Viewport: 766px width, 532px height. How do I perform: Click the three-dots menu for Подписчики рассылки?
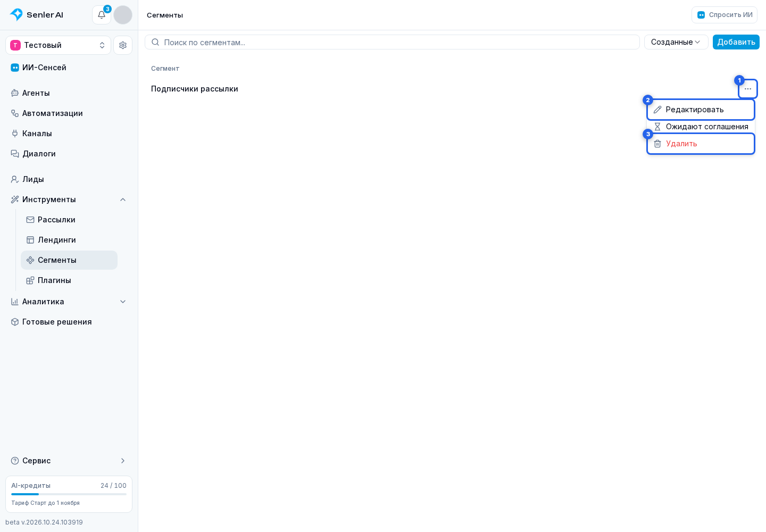tap(748, 89)
